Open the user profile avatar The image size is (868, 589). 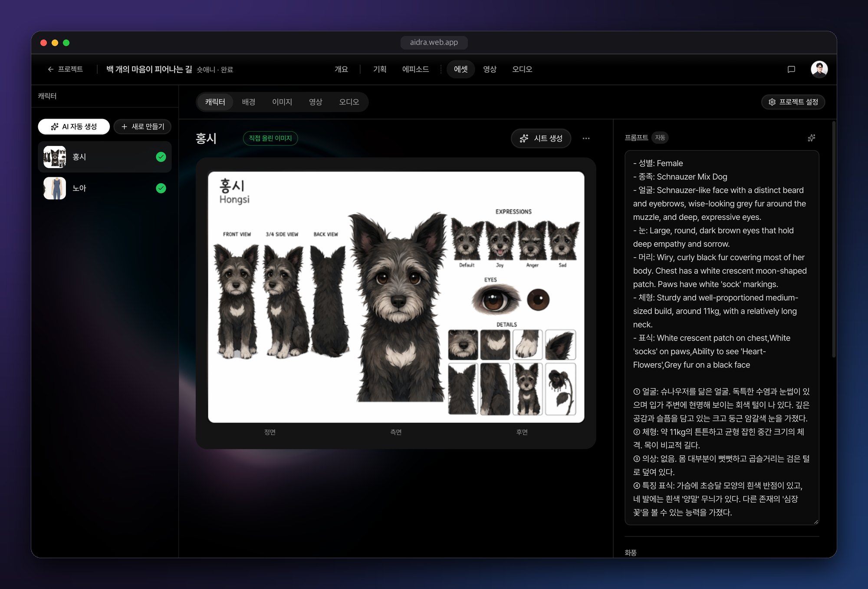click(819, 69)
